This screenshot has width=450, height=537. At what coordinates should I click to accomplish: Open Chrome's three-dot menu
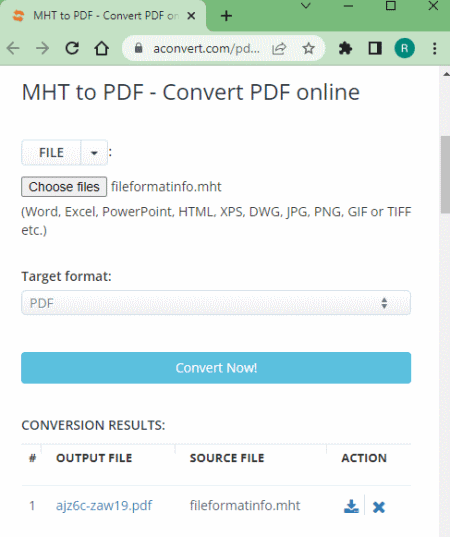435,48
